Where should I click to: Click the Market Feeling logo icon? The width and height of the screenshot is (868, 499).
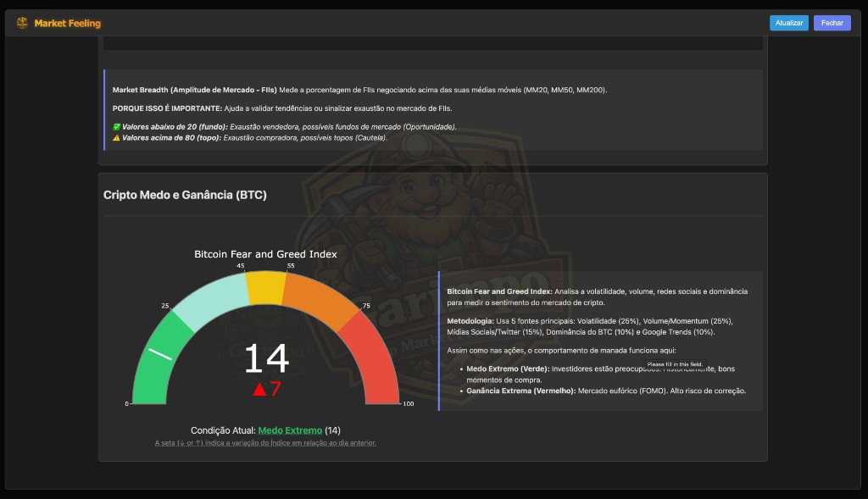tap(22, 23)
